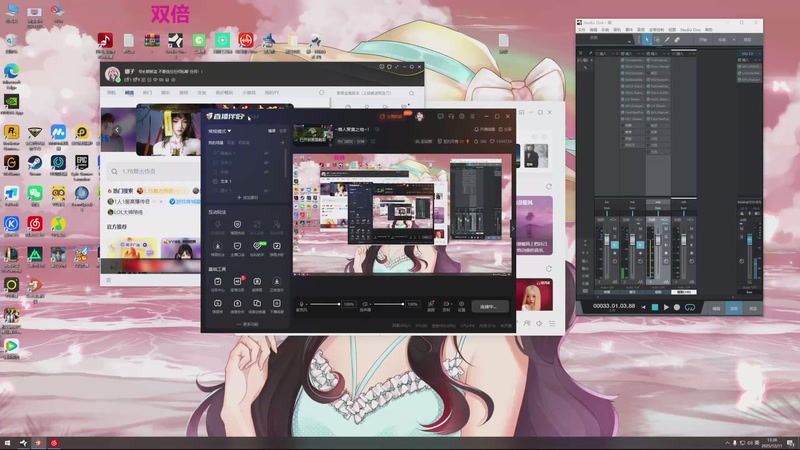Click the bell 开播提醒 button

[485, 130]
